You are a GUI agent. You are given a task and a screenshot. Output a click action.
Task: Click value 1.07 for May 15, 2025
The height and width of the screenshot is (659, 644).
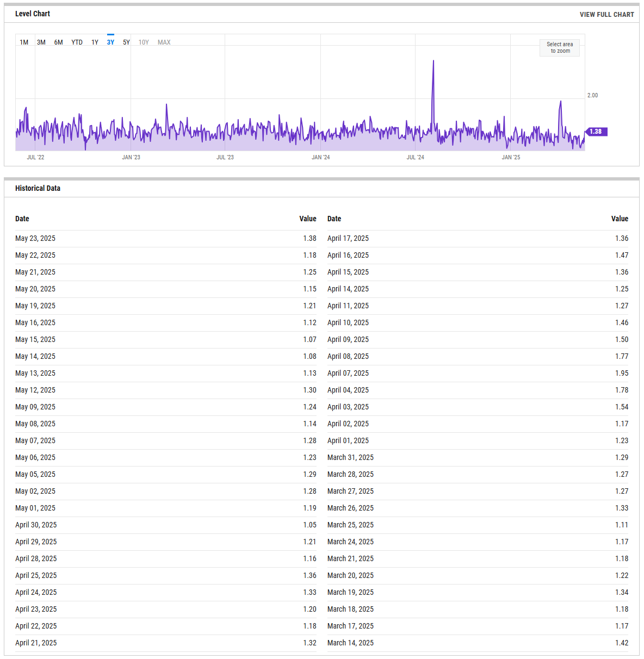[x=310, y=339]
